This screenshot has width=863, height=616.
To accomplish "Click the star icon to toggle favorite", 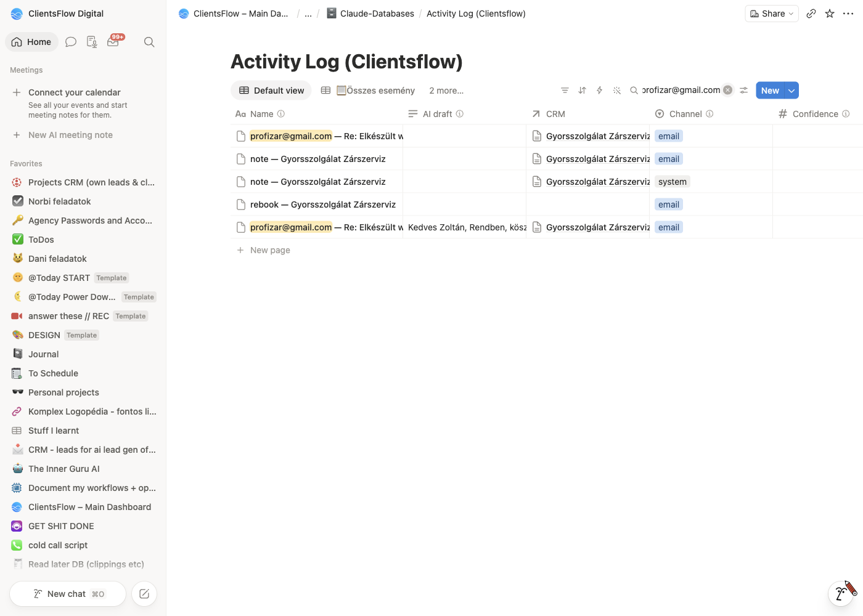I will (830, 14).
